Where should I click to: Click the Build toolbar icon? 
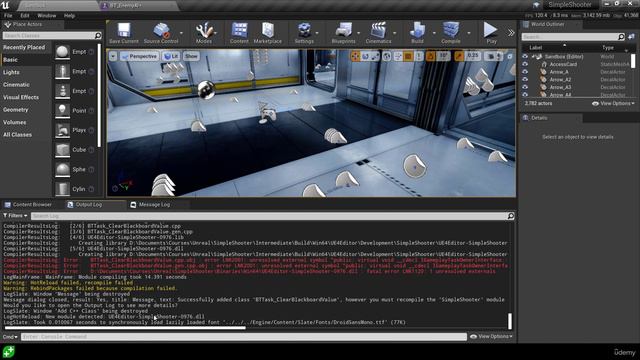coord(418,30)
